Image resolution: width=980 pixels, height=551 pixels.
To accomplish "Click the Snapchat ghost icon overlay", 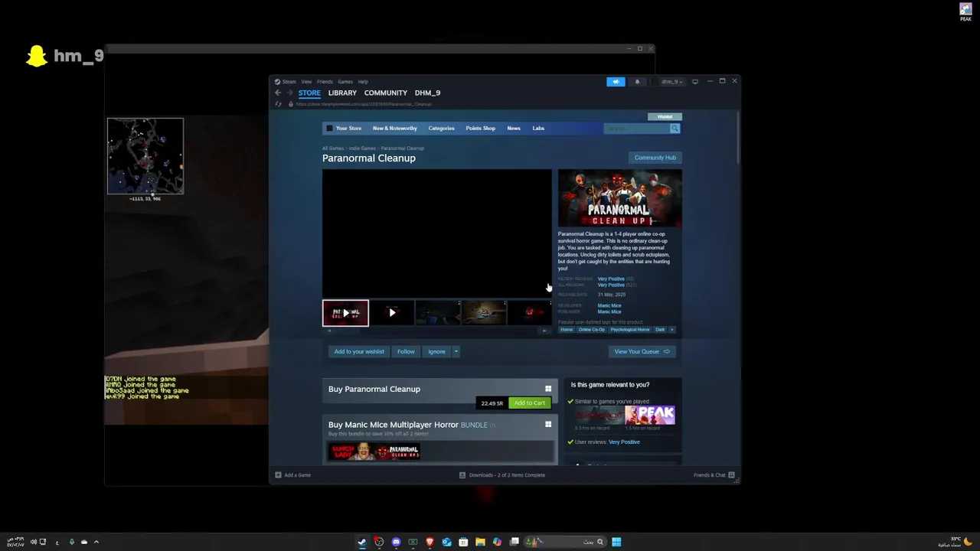I will (x=37, y=56).
